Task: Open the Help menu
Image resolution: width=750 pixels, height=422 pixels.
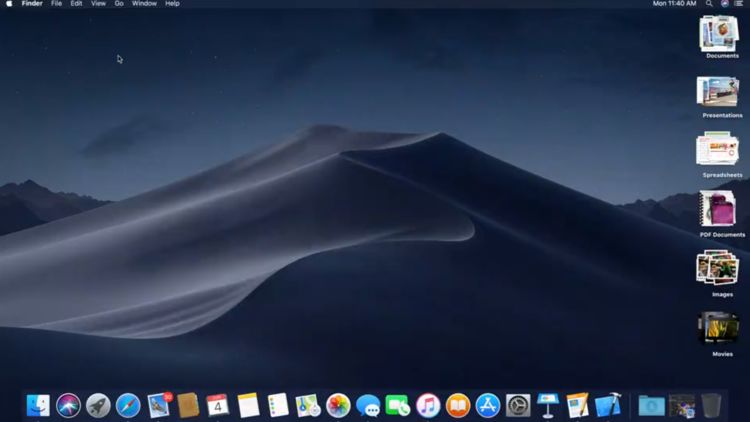Action: click(x=172, y=4)
